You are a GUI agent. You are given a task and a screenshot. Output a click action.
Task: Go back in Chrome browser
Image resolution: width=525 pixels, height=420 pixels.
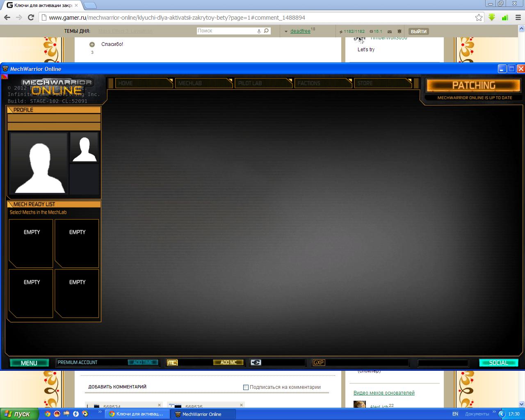click(7, 17)
